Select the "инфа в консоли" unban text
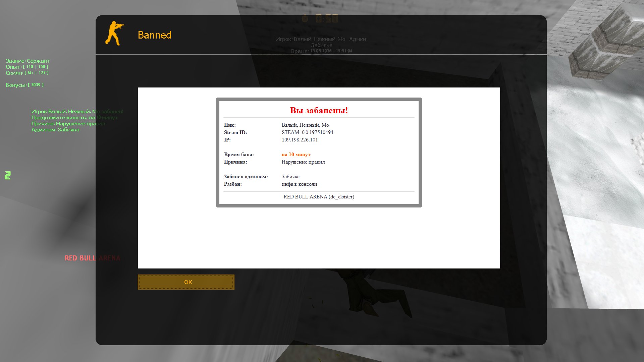The width and height of the screenshot is (644, 362). coord(300,184)
